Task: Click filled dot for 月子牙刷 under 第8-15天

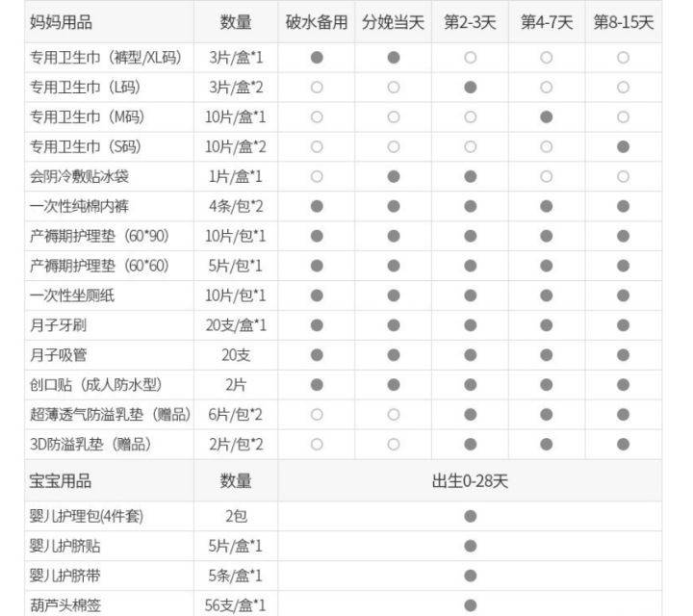Action: pyautogui.click(x=623, y=325)
